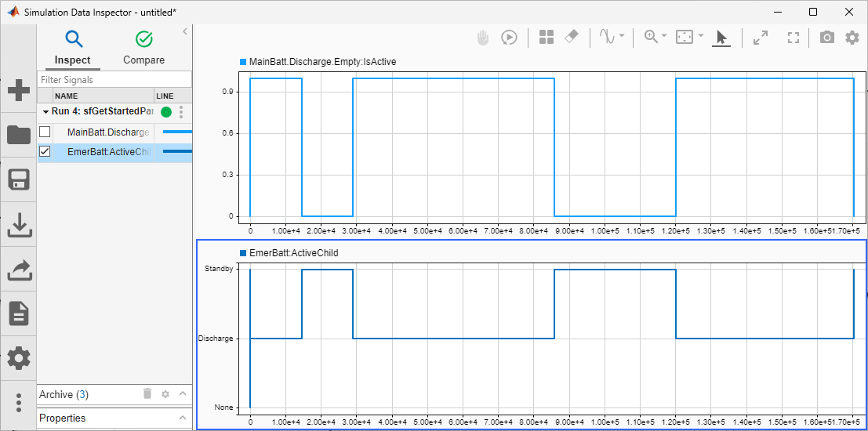The height and width of the screenshot is (431, 868).
Task: Uncheck the EmerBatt:ActiveChild signal checkbox
Action: coord(45,151)
